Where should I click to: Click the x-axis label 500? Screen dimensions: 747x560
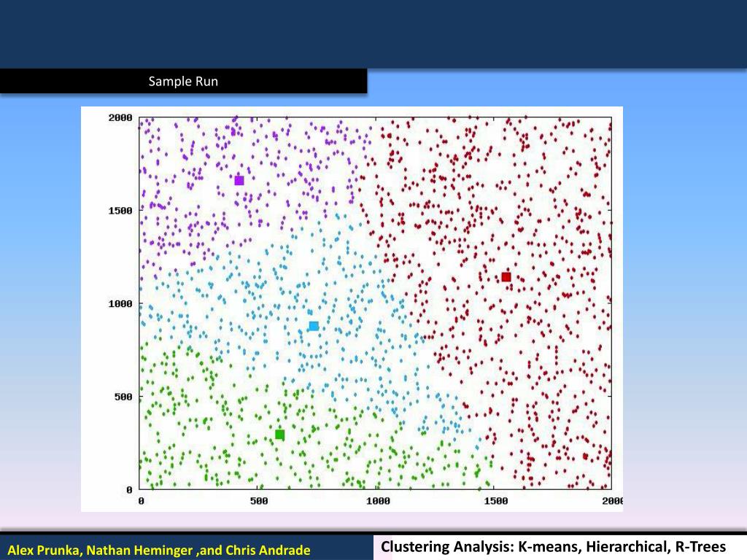[x=259, y=501]
